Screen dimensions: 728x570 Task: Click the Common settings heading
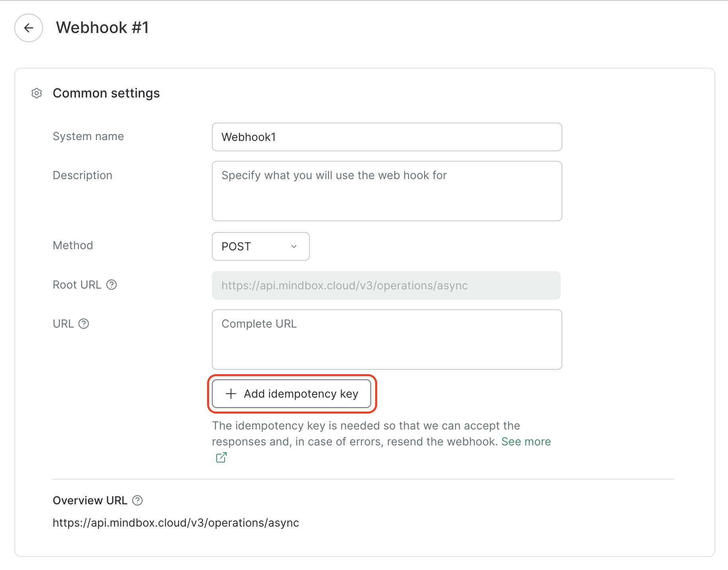(106, 93)
